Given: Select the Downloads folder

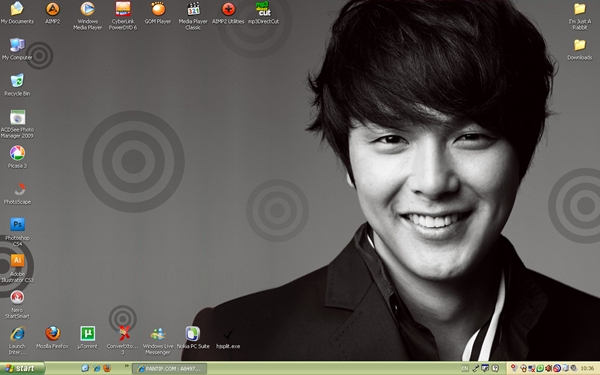Looking at the screenshot, I should click(579, 49).
